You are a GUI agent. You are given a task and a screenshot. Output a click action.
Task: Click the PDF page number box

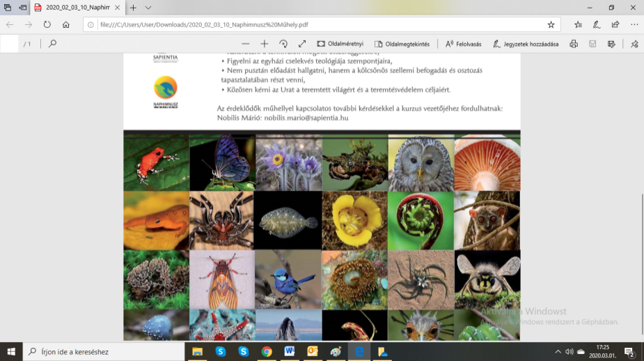(x=10, y=44)
